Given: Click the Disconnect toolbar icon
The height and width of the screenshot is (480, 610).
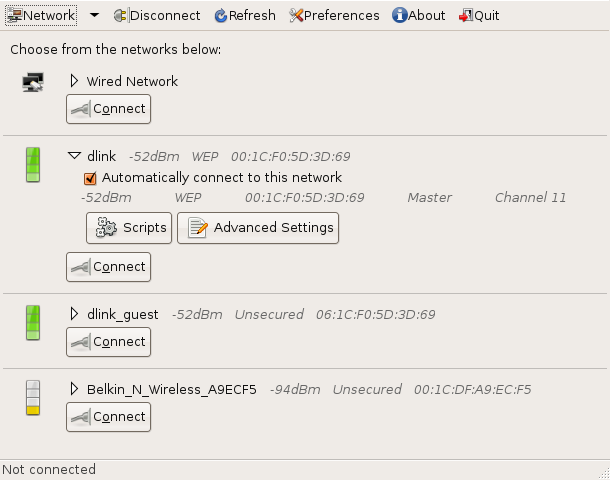Looking at the screenshot, I should 121,16.
